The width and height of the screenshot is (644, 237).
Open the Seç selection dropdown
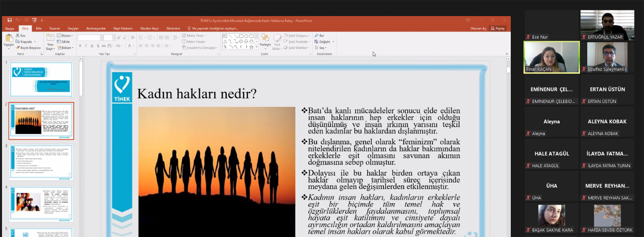point(320,48)
